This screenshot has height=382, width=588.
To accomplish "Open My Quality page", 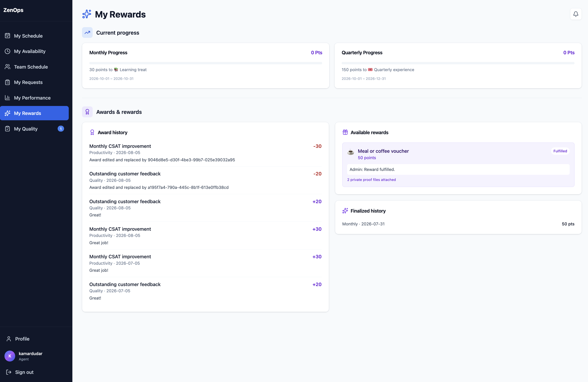I will 34,129.
